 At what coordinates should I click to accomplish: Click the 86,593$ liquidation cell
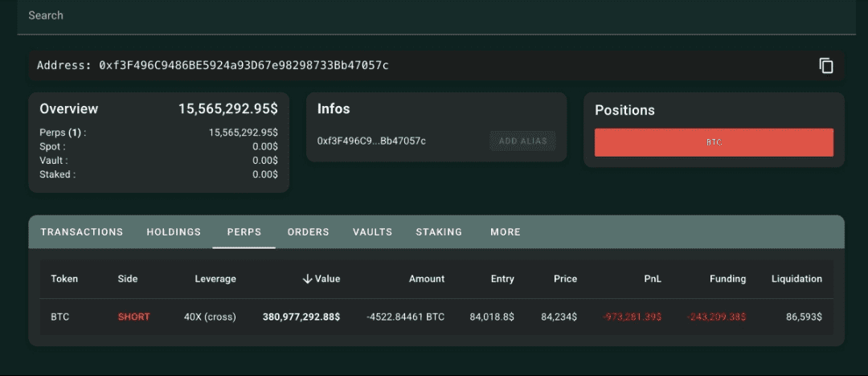804,317
